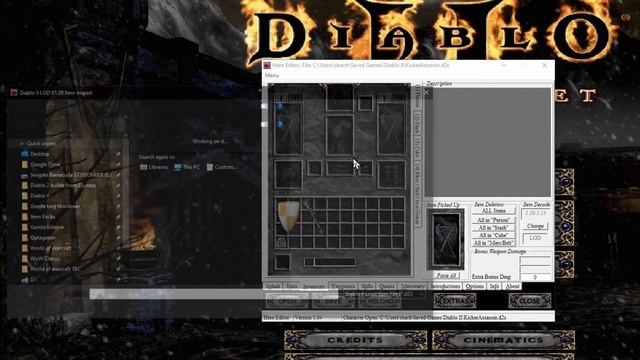Click the Change button under Item Decode

point(535,226)
